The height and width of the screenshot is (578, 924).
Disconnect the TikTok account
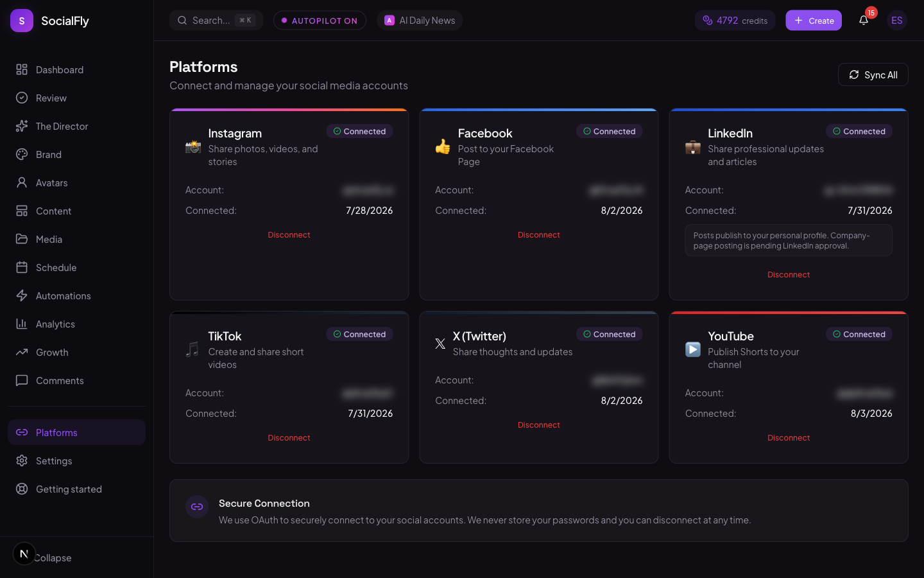tap(289, 438)
